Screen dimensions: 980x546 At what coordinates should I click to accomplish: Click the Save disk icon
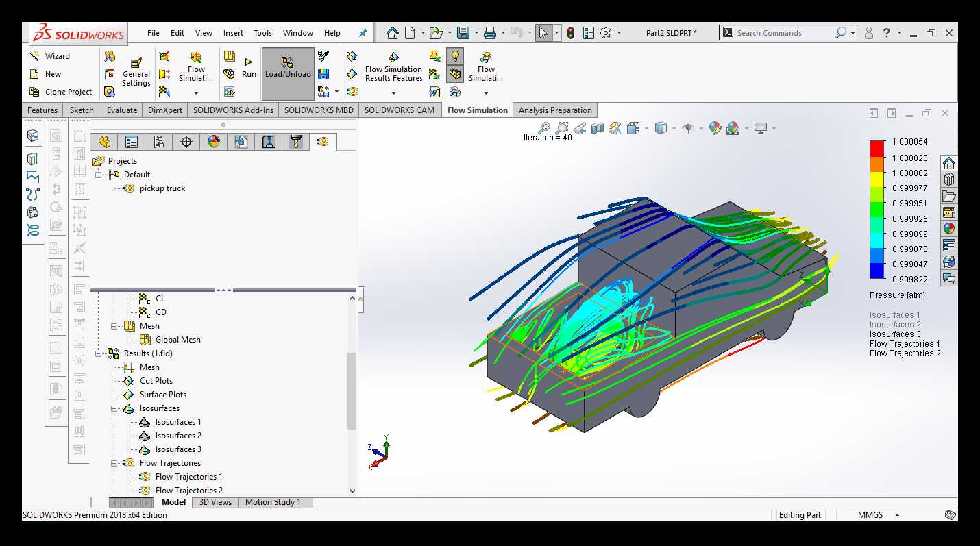[x=463, y=33]
